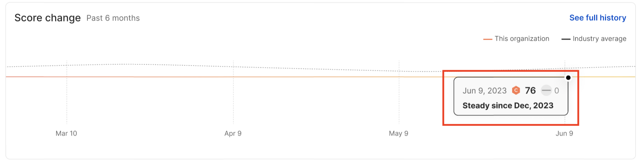Viewport: 644px width, 167px height.
Task: Click the Mar 10 axis label
Action: [66, 133]
